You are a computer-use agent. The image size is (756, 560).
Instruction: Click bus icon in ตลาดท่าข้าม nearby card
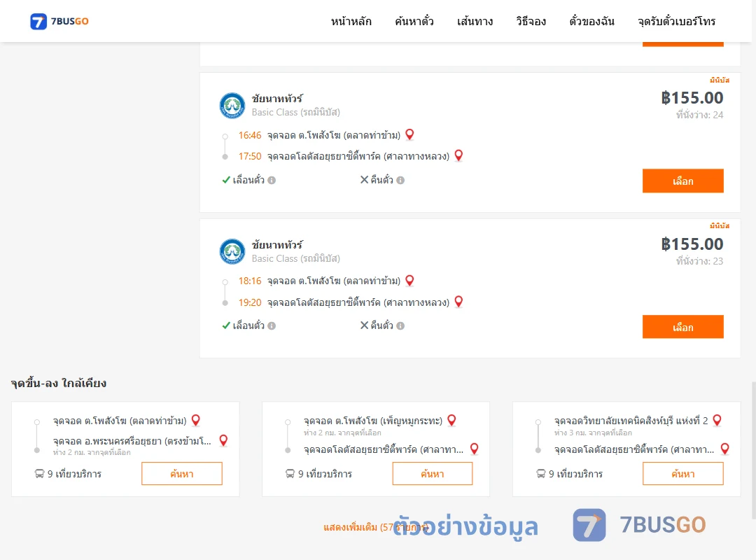tap(39, 474)
